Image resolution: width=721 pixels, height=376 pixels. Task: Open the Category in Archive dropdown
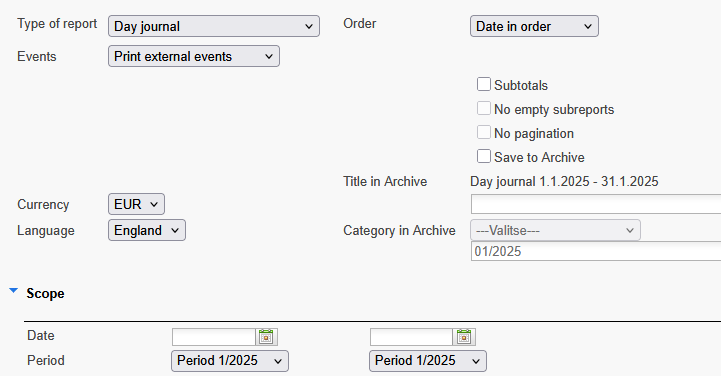click(555, 230)
